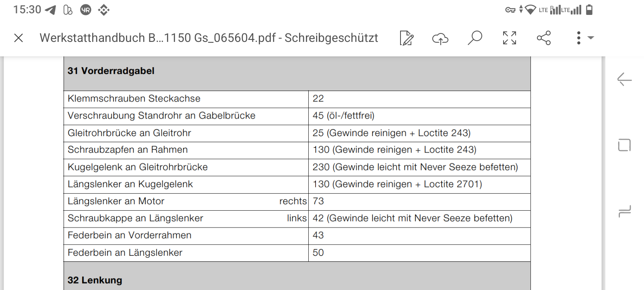The width and height of the screenshot is (644, 290).
Task: Share the Werkstatthandbuch PDF
Action: (544, 38)
